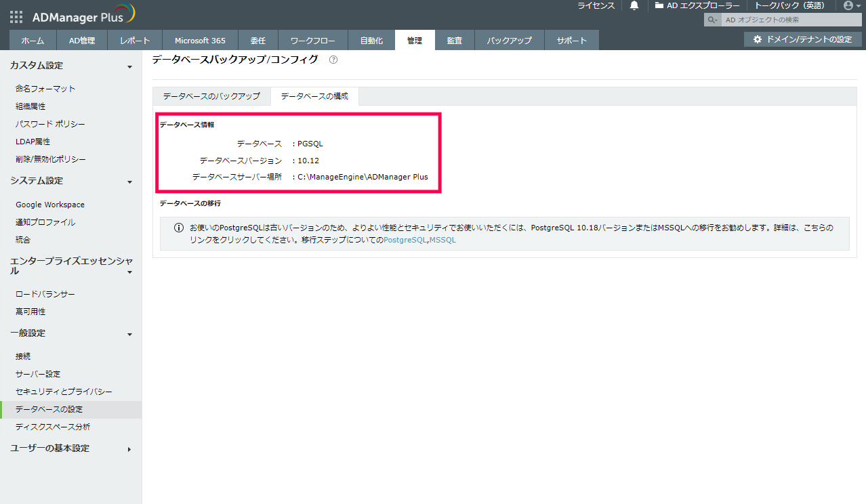Open 接続 settings
The image size is (866, 504).
click(23, 356)
